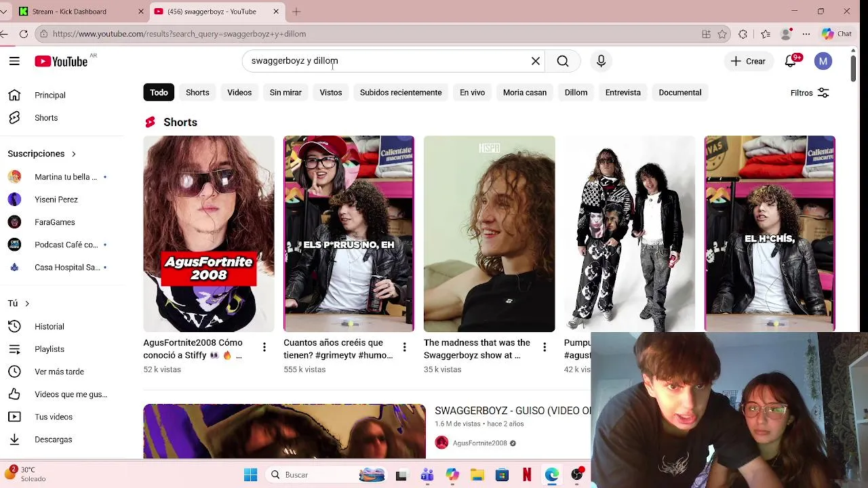Open browser extensions puzzle icon
Screen dimensions: 868x488
743,34
